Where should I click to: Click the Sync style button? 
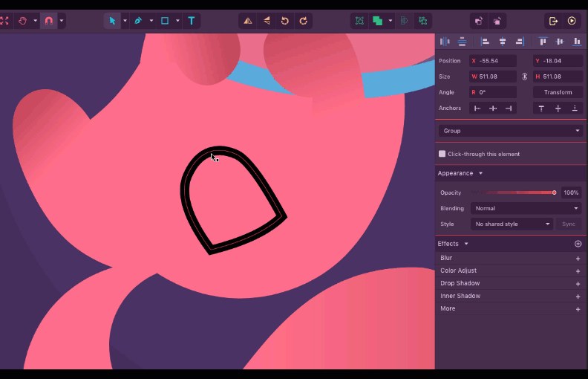[x=569, y=224]
